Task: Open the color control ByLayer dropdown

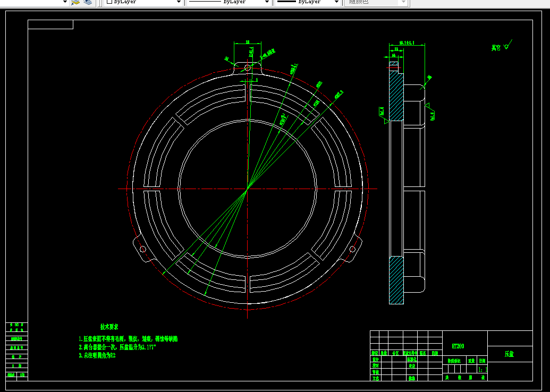Action: (144, 2)
